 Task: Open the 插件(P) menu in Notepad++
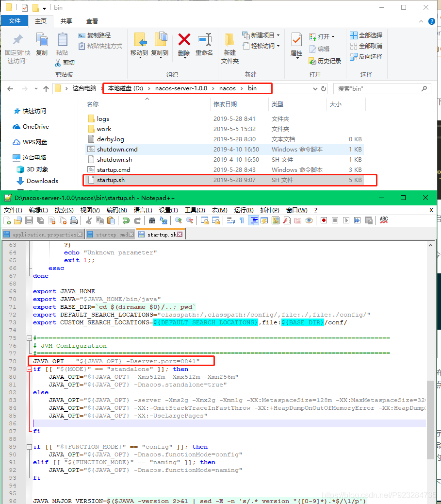click(269, 210)
